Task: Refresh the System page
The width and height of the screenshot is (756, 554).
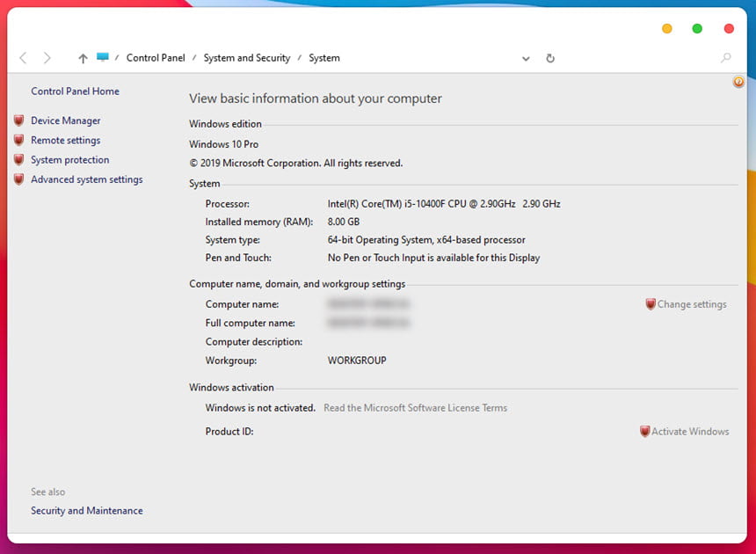Action: (x=550, y=58)
